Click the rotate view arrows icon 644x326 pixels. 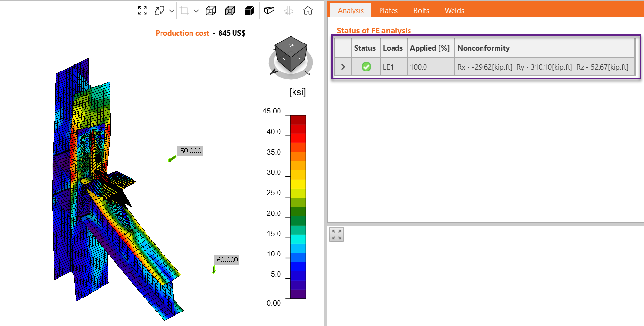point(160,11)
